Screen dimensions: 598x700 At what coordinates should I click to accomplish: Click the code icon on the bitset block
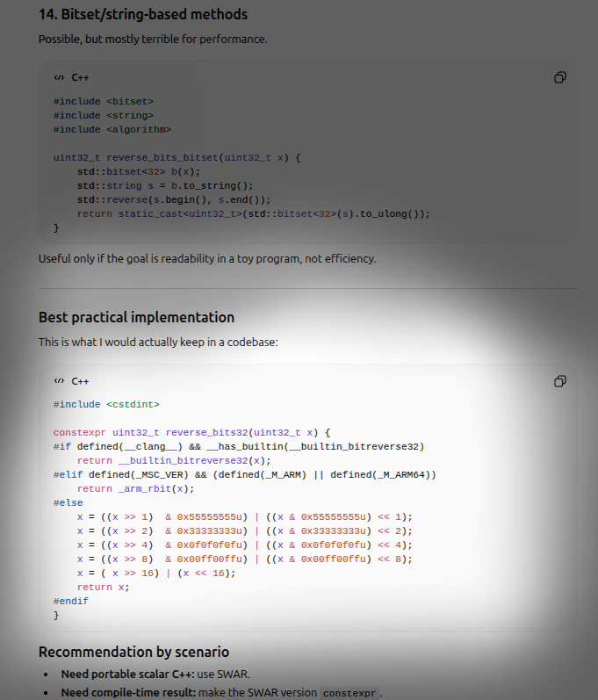pyautogui.click(x=58, y=77)
